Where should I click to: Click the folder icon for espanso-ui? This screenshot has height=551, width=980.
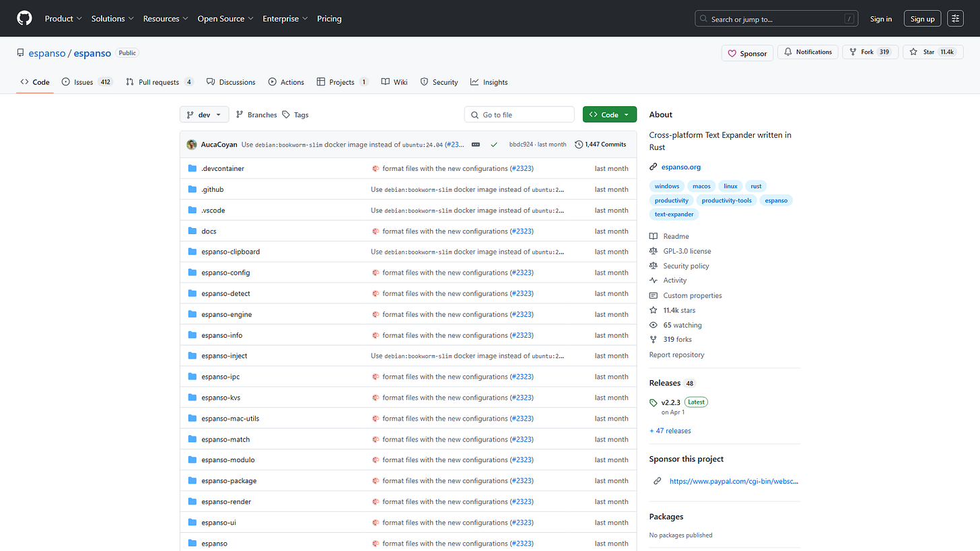(193, 523)
